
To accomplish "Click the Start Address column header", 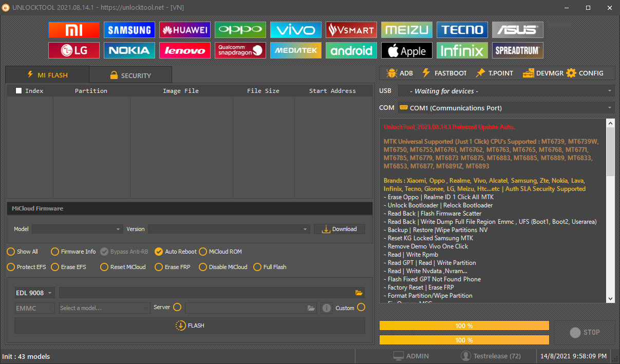I will click(x=332, y=91).
